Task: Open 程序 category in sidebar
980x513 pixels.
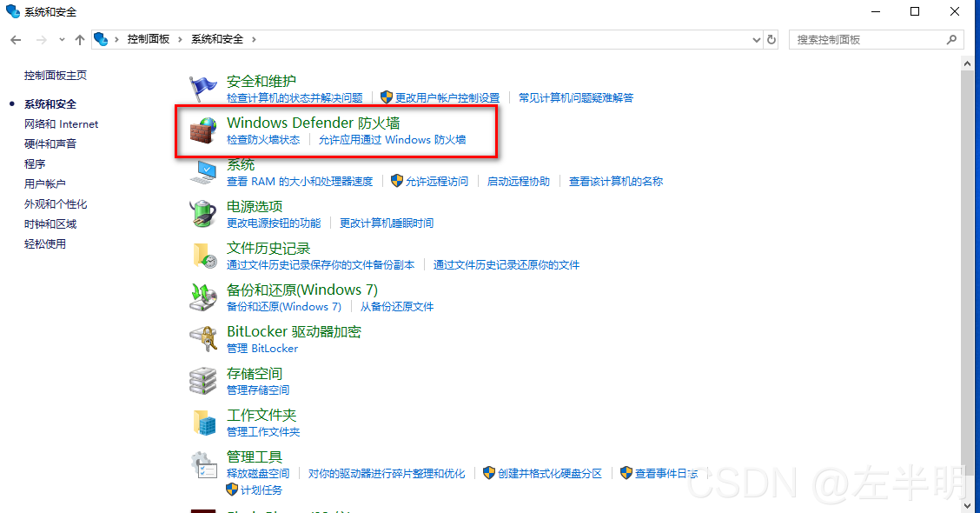Action: 35,164
